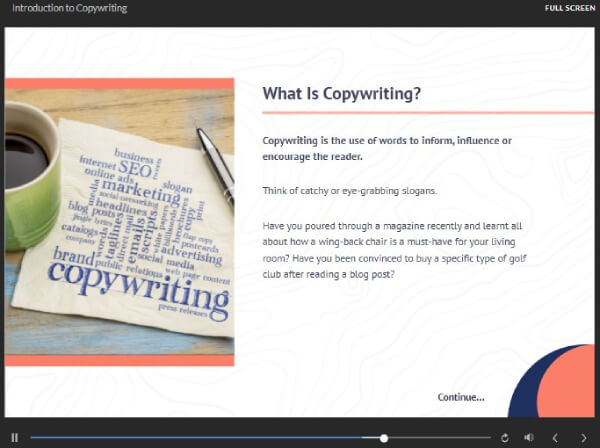600x448 pixels.
Task: Click the 'What Is Copywriting?' heading
Action: [341, 94]
